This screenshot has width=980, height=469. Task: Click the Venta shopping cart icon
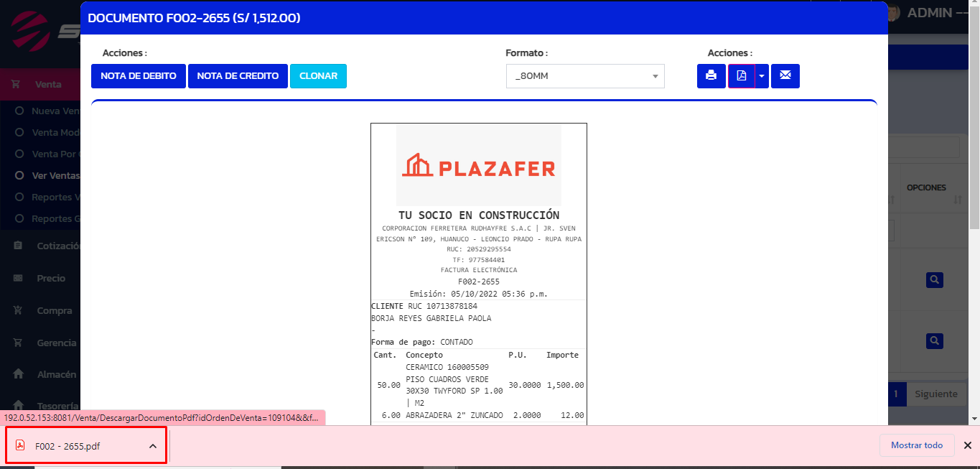[16, 84]
